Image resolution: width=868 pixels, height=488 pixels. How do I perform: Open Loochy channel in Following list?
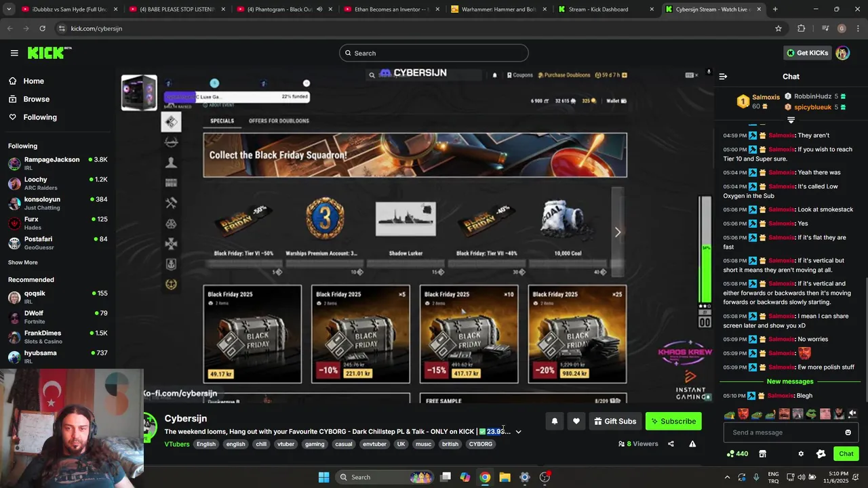pyautogui.click(x=58, y=183)
